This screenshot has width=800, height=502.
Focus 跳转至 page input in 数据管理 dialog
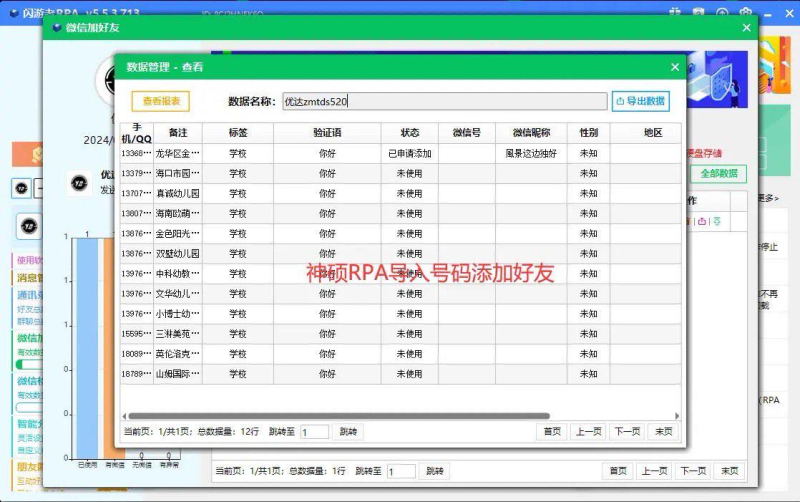tap(314, 432)
